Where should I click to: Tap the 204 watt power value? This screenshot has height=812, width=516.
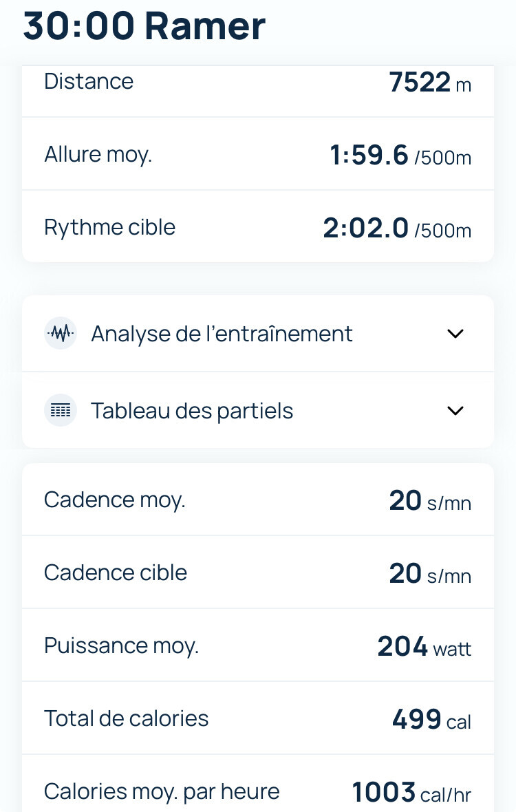click(x=424, y=647)
